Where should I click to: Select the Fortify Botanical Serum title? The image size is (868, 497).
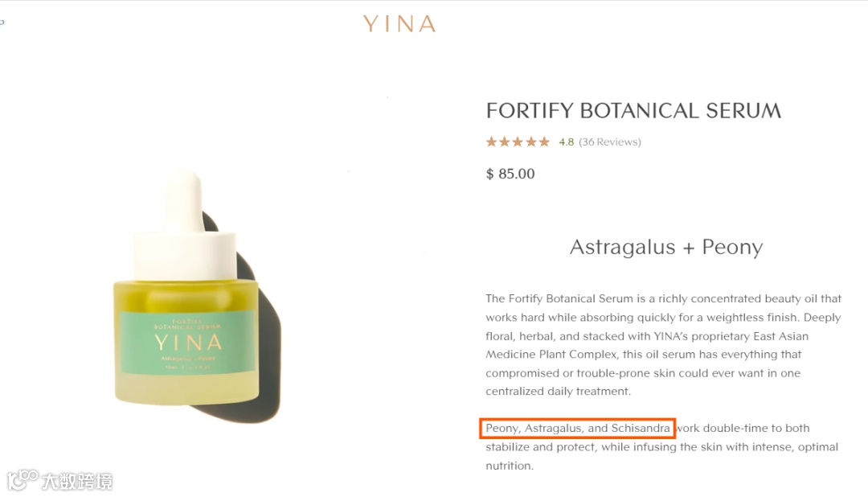pos(633,110)
